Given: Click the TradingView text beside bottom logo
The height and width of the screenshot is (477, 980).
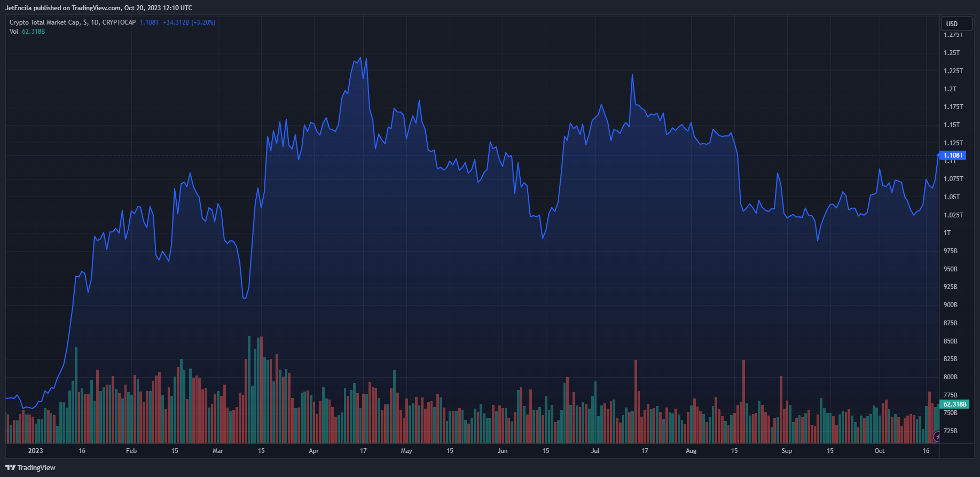Looking at the screenshot, I should pos(36,467).
